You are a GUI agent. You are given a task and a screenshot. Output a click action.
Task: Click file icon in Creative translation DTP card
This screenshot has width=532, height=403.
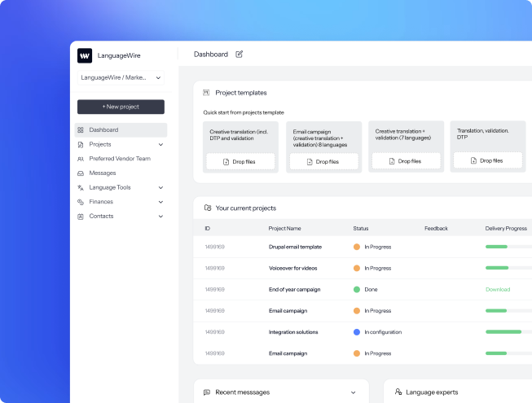[226, 162]
